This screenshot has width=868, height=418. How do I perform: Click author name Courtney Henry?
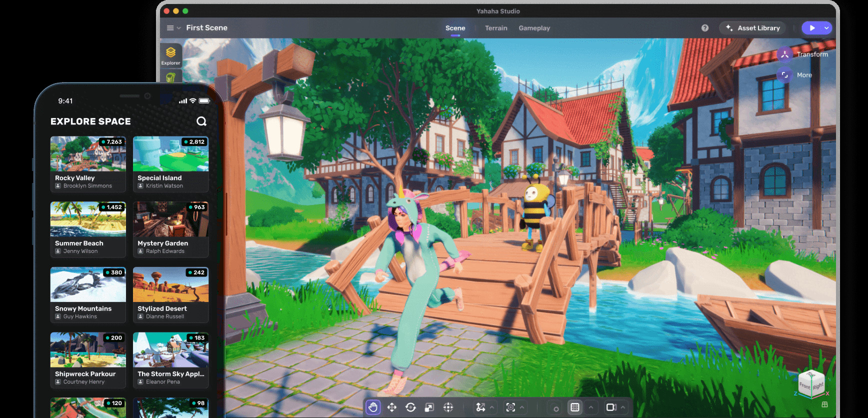coord(84,382)
